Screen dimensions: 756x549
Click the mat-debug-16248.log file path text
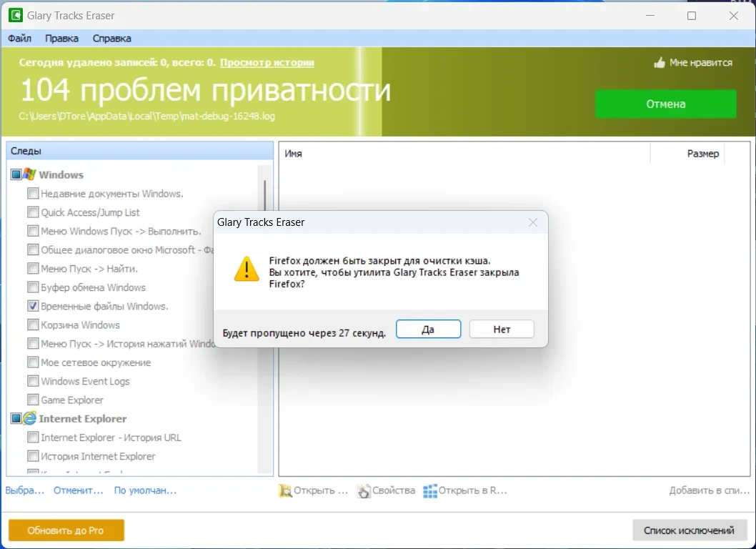pyautogui.click(x=147, y=117)
